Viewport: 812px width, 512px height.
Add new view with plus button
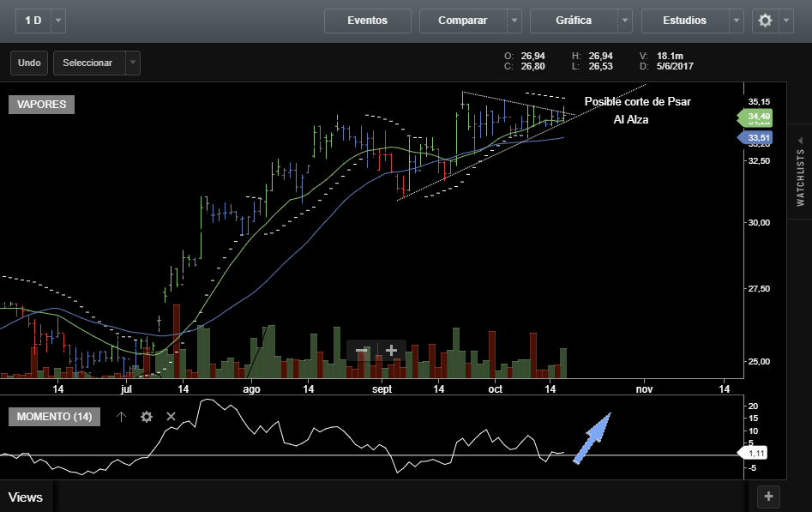click(x=768, y=496)
